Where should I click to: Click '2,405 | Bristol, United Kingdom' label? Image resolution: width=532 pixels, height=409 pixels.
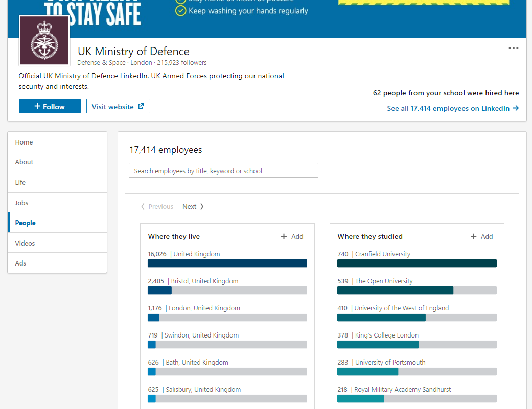coord(193,281)
